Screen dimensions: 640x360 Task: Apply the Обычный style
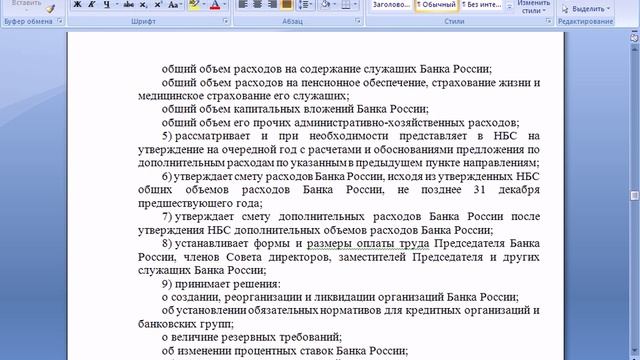pos(436,5)
